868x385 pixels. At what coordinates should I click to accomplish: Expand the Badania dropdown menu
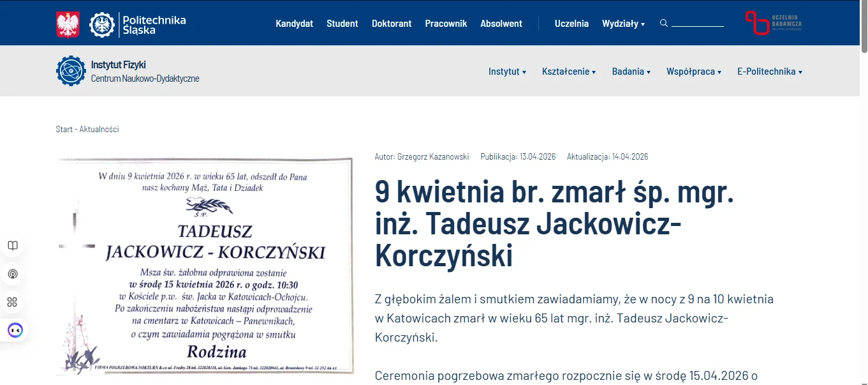[631, 72]
